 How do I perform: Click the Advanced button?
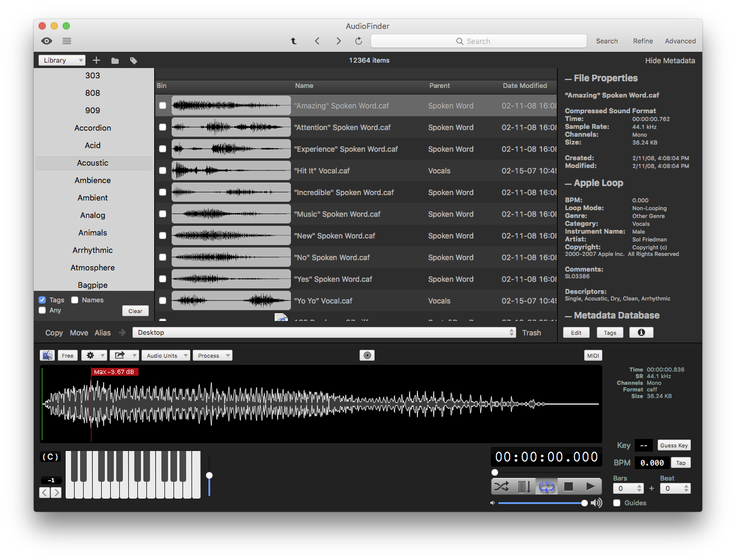coord(681,41)
